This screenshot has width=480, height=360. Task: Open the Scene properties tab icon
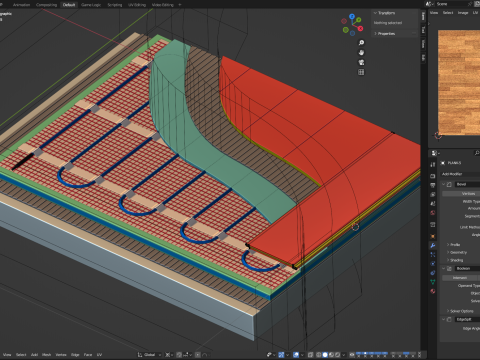click(x=433, y=203)
